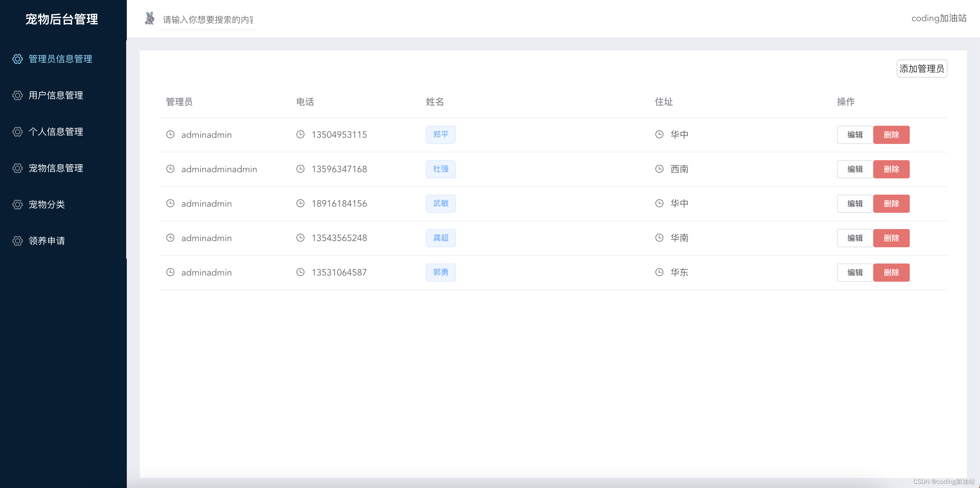Delete the row with phone 13531064587
The image size is (980, 488).
(891, 273)
